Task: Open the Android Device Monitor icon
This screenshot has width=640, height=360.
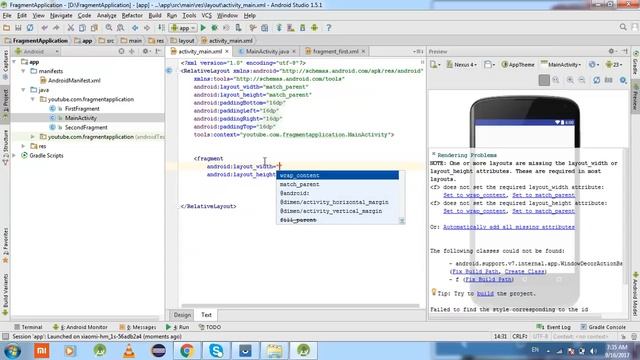Action: pyautogui.click(x=314, y=28)
